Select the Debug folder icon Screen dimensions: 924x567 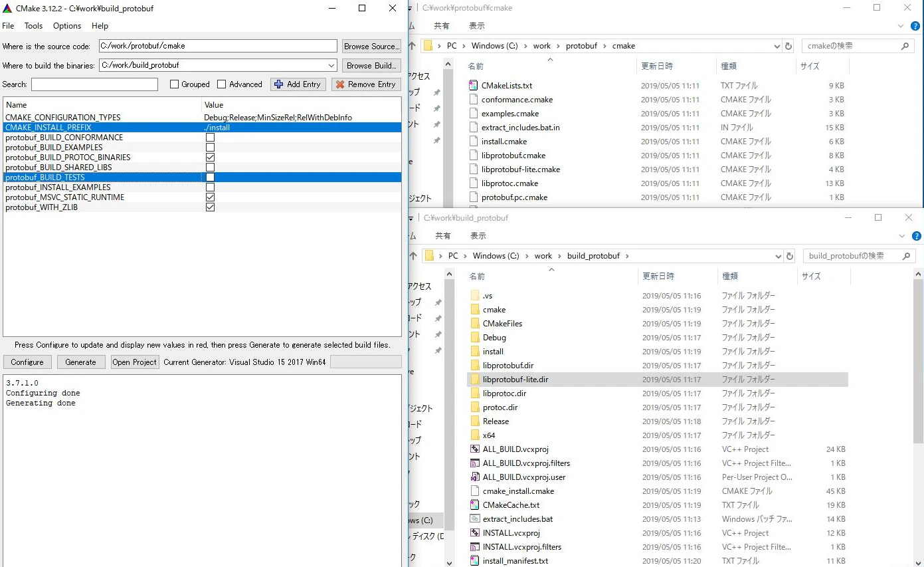(x=474, y=337)
